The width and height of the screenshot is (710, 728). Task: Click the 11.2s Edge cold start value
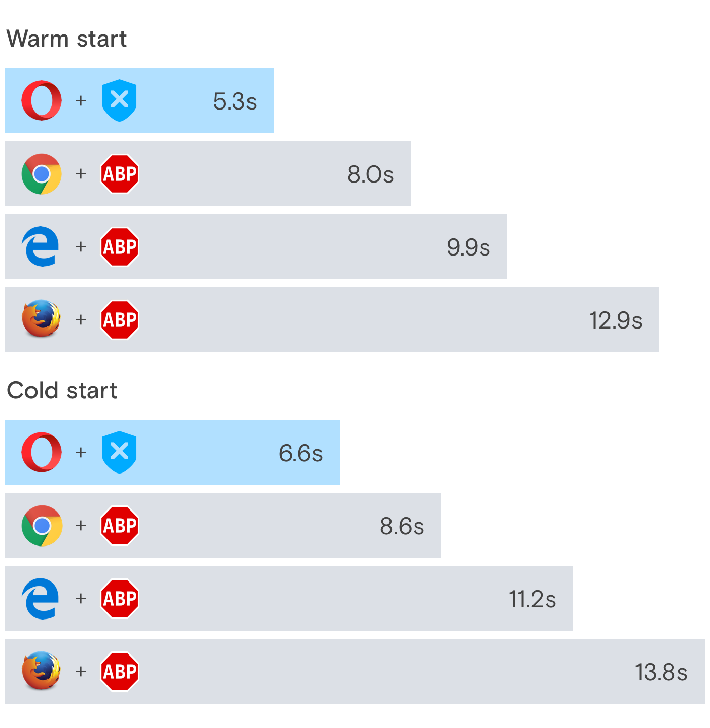pyautogui.click(x=532, y=599)
